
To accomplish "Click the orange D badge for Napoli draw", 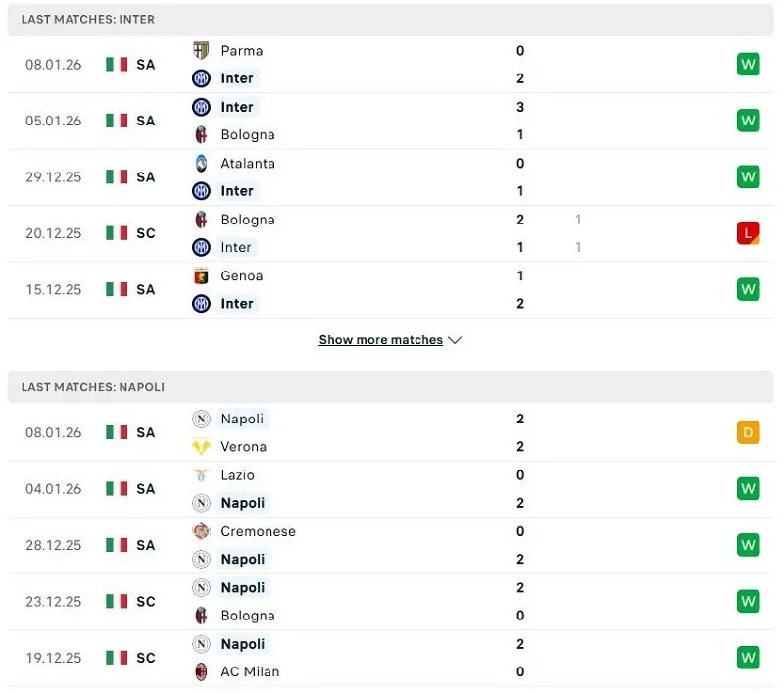I will pos(748,432).
